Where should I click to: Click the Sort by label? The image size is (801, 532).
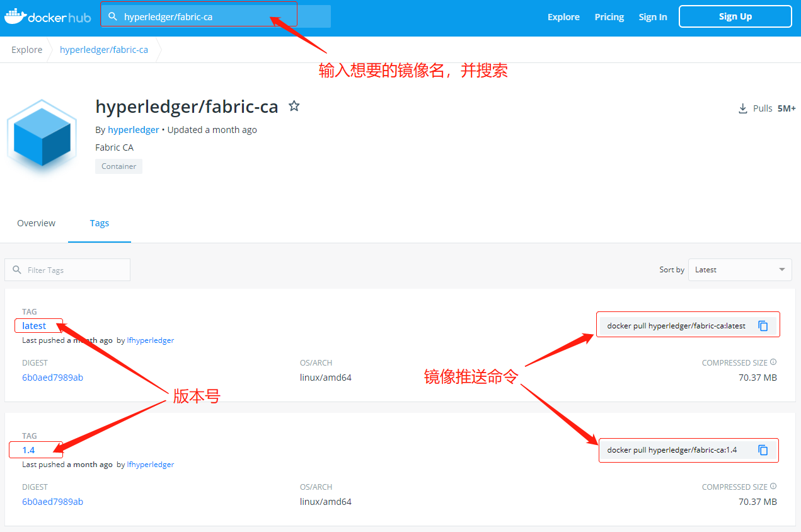coord(672,270)
